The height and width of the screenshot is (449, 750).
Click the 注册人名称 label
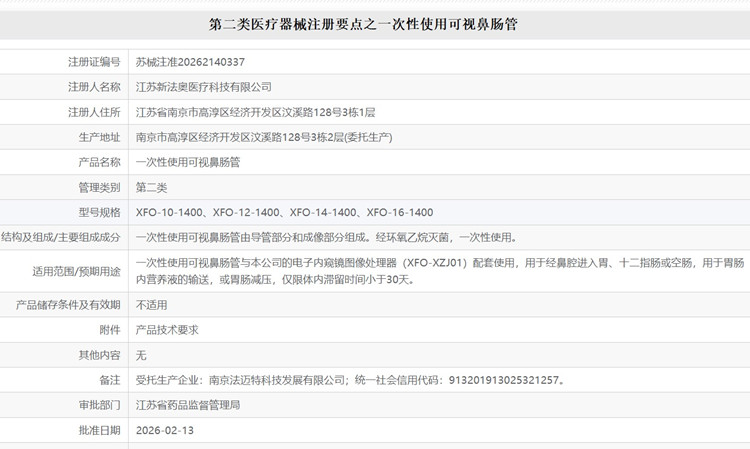pos(94,87)
